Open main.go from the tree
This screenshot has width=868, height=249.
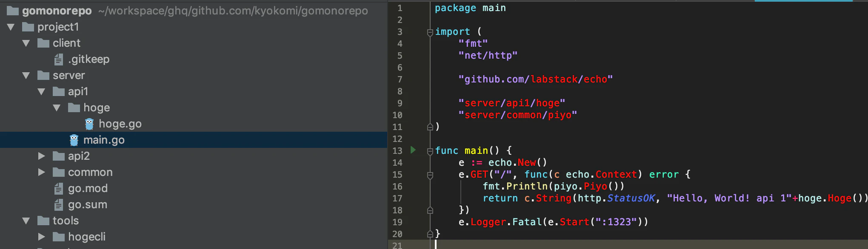coord(194,140)
